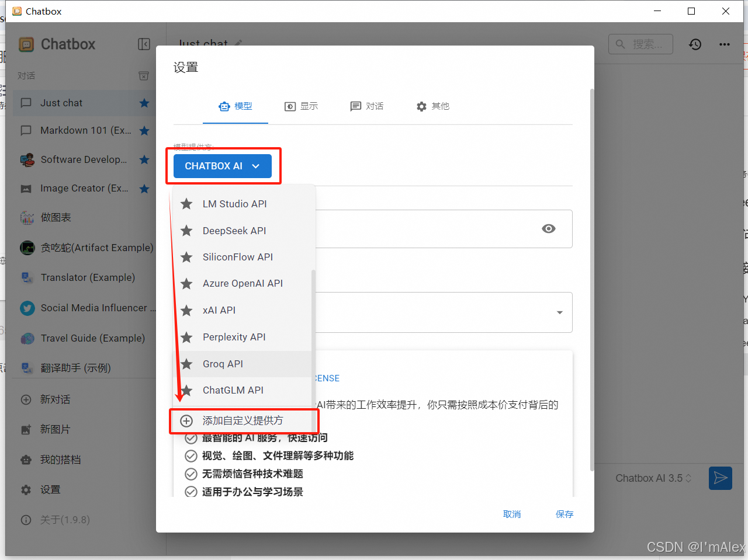Click the pencil icon beside Just chat title
This screenshot has width=748, height=560.
(238, 43)
